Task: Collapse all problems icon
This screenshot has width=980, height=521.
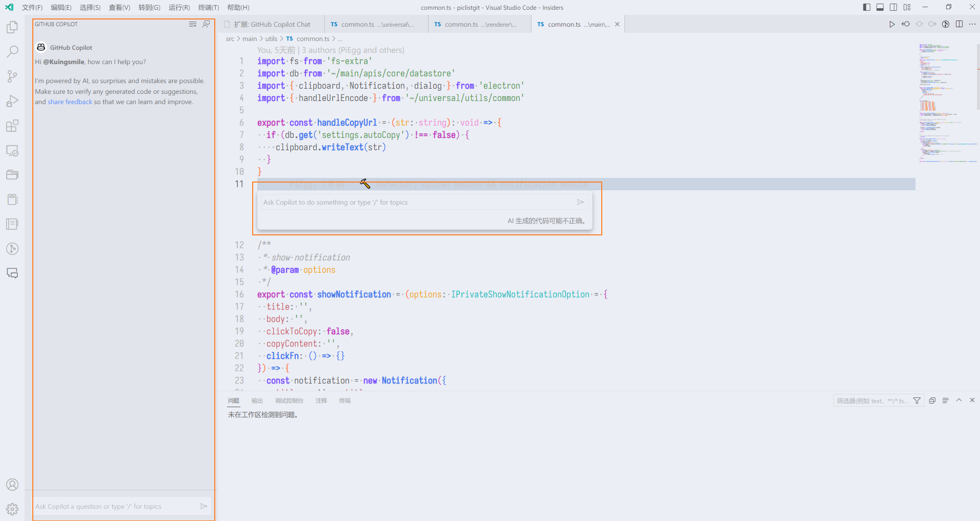Action: pos(932,400)
